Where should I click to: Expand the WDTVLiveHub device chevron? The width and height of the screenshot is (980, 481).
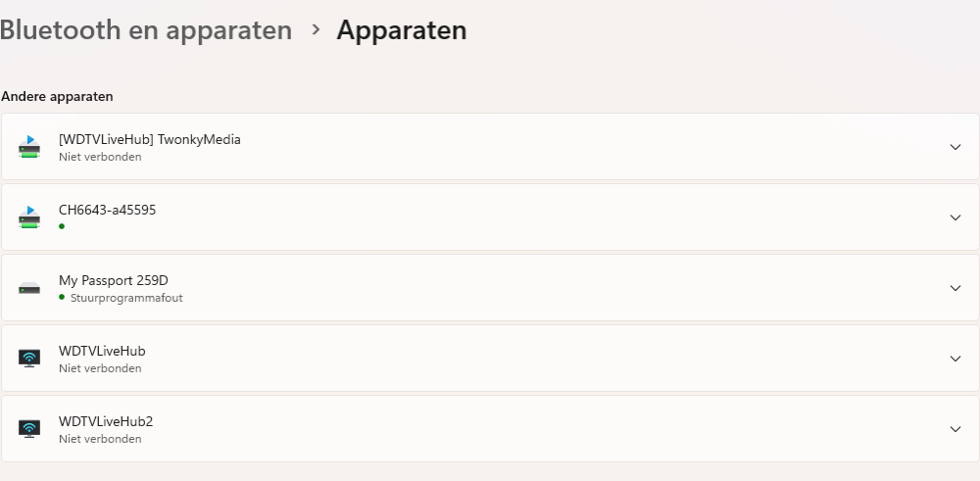point(955,359)
